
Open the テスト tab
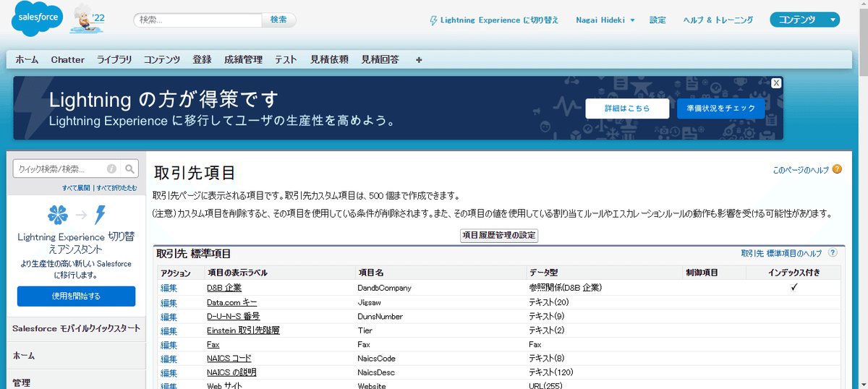coord(286,59)
